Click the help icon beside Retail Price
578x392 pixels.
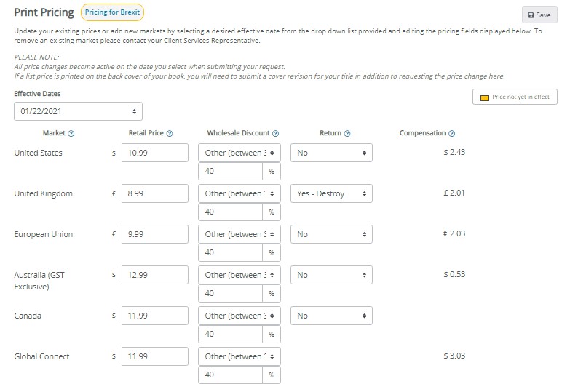coord(170,134)
